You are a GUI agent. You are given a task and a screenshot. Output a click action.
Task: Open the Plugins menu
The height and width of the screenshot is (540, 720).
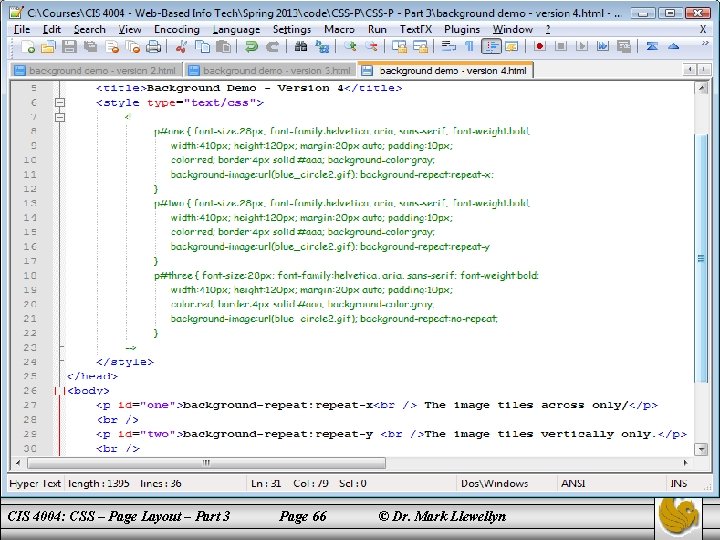pyautogui.click(x=461, y=29)
